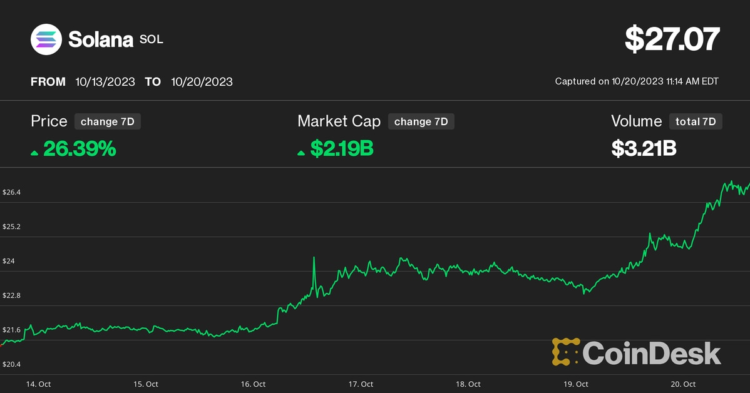Image resolution: width=750 pixels, height=393 pixels.
Task: Select the TO label
Action: click(x=153, y=82)
